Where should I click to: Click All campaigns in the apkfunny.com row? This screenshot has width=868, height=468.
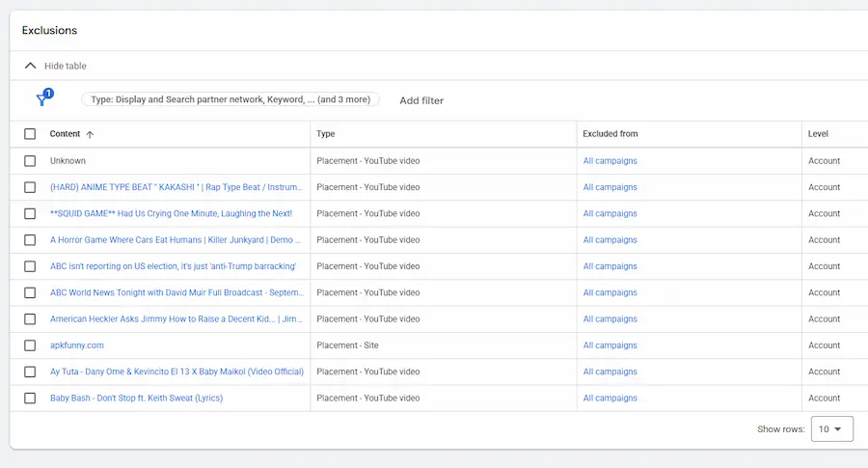(x=610, y=345)
